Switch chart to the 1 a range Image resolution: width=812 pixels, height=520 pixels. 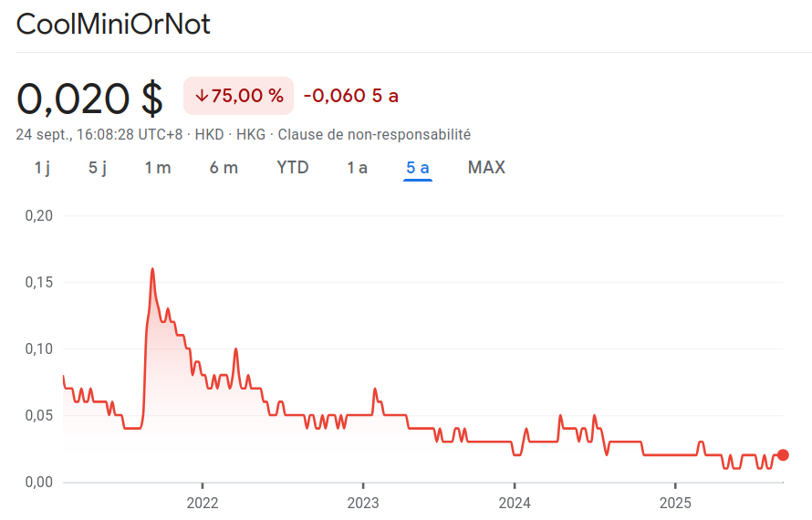click(x=357, y=168)
